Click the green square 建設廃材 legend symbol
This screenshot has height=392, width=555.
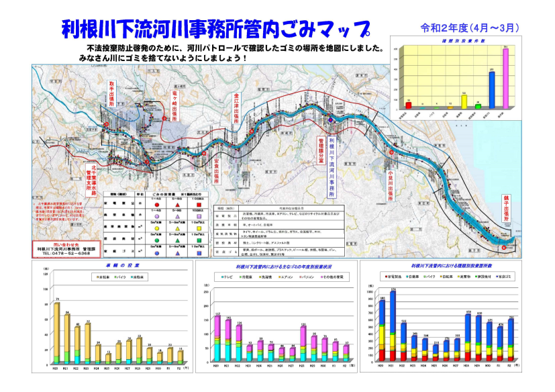coord(199,240)
